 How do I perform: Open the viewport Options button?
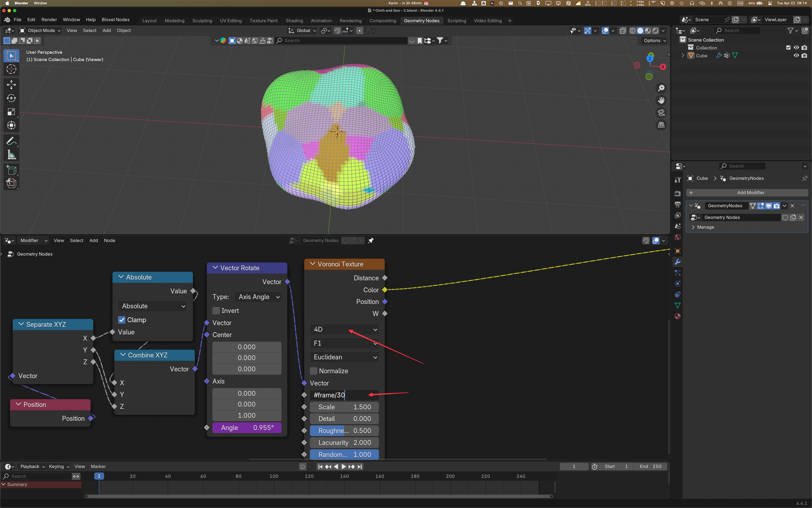tap(655, 41)
